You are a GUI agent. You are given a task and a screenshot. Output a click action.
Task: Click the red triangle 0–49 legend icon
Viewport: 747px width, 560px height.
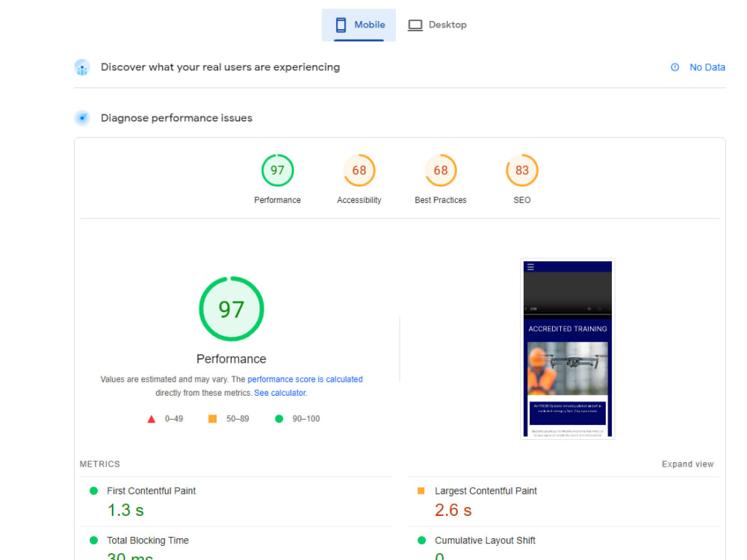tap(152, 419)
